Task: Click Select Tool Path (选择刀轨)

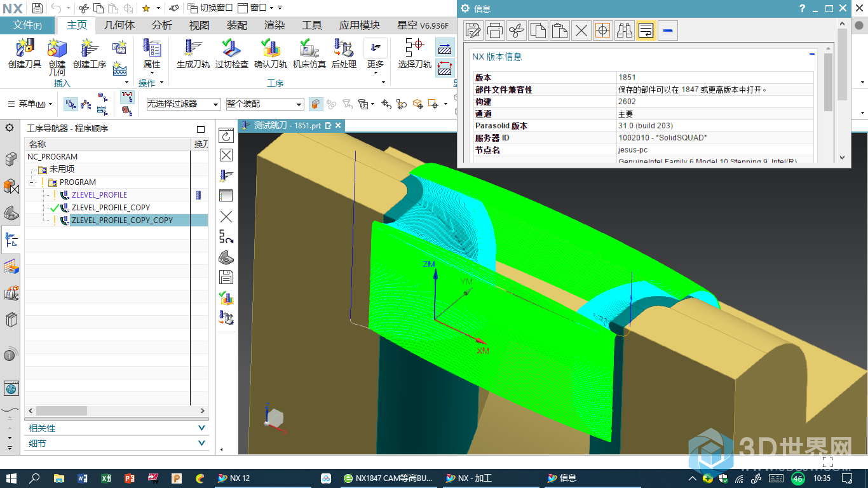Action: click(x=415, y=53)
